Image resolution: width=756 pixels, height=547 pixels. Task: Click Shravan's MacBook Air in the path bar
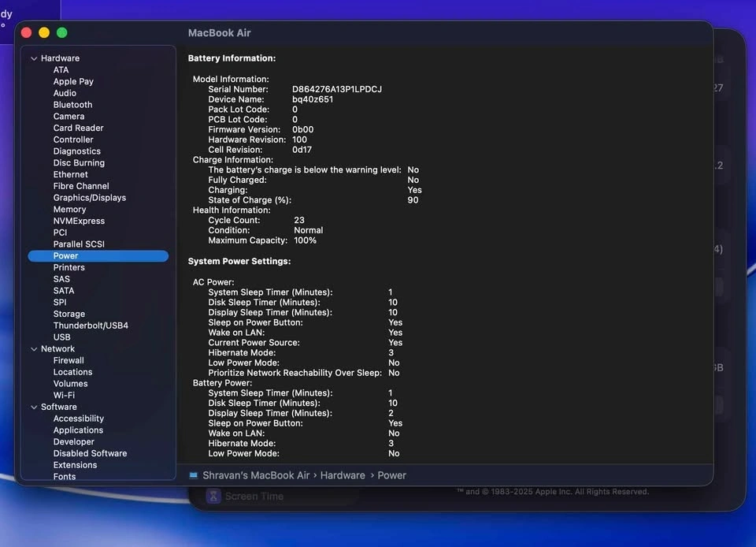pos(256,475)
